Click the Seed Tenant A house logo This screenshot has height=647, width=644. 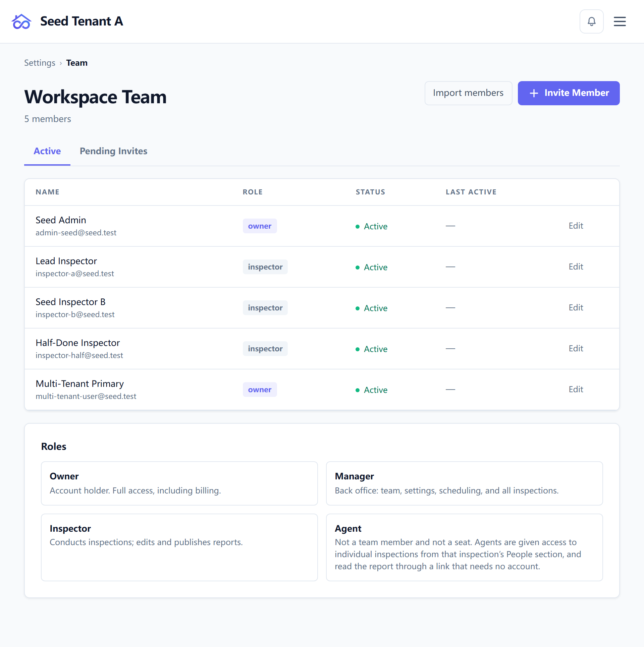tap(21, 21)
